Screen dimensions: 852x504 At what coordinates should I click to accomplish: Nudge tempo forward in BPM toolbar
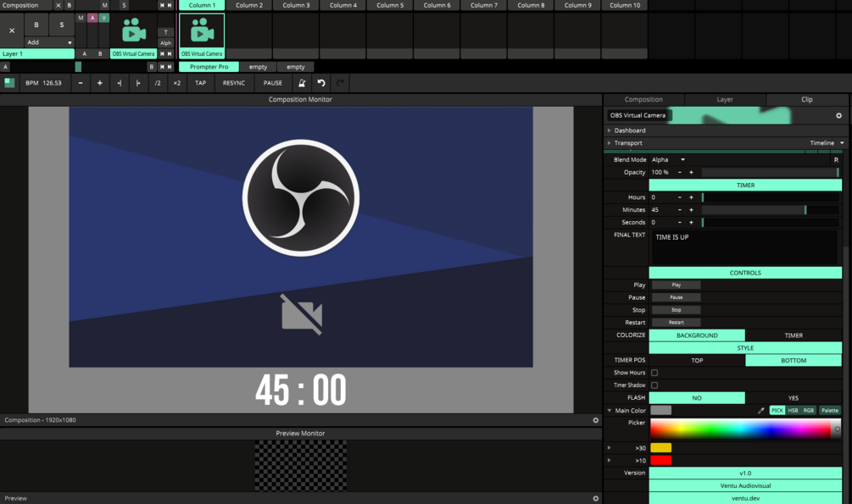tap(138, 83)
